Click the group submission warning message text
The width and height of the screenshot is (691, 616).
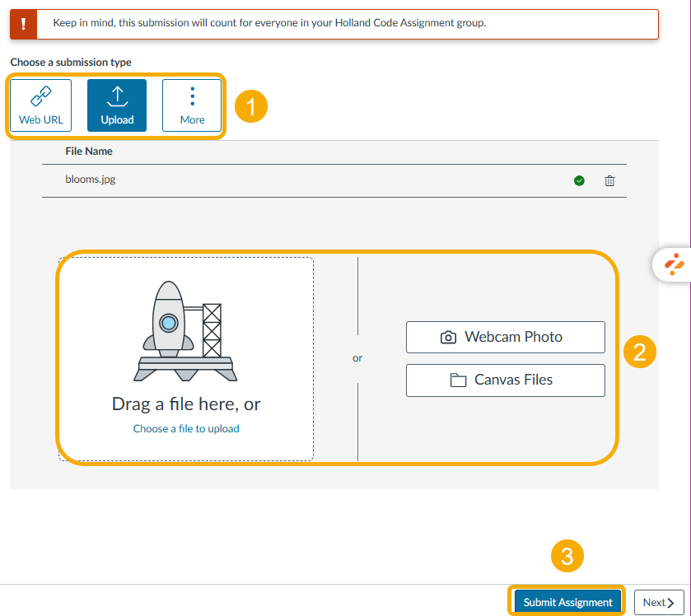[x=269, y=23]
